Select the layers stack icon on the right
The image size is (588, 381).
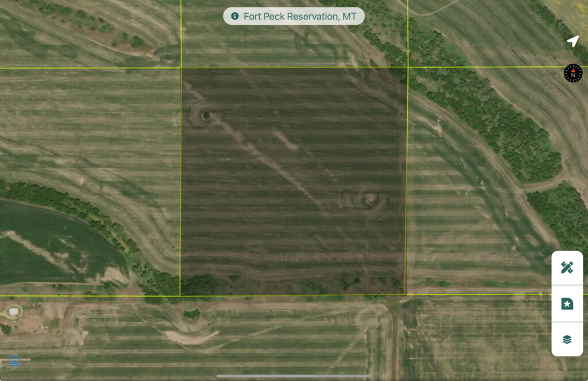click(x=567, y=340)
